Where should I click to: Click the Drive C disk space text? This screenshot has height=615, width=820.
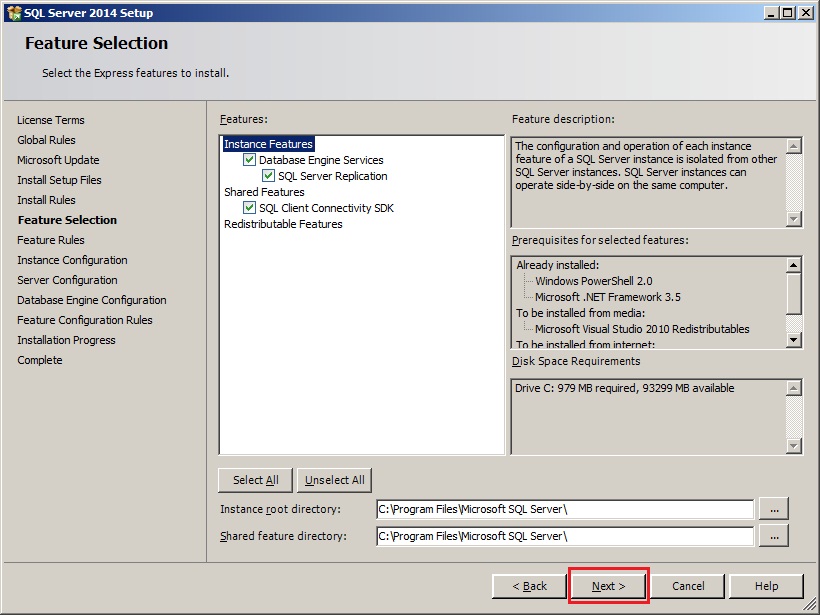[624, 388]
